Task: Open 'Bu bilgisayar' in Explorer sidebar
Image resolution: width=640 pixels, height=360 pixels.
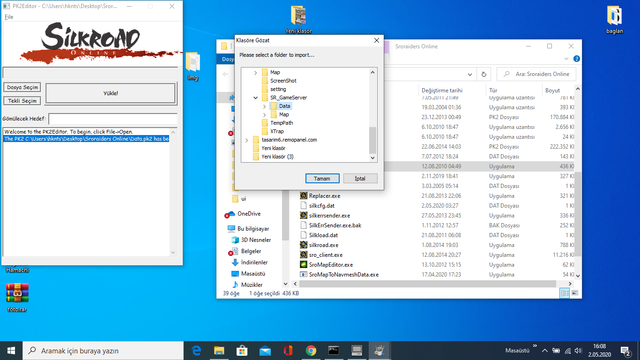Action: [x=253, y=229]
